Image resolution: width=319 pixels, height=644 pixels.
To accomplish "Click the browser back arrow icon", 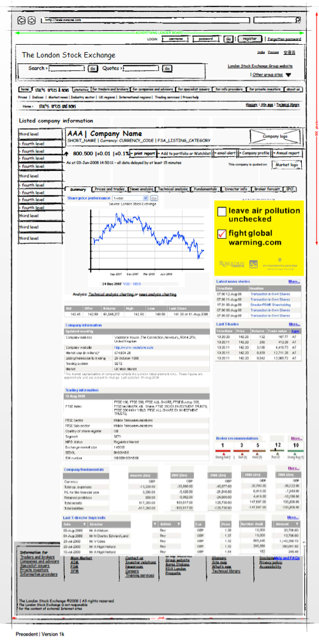I will click(21, 20).
